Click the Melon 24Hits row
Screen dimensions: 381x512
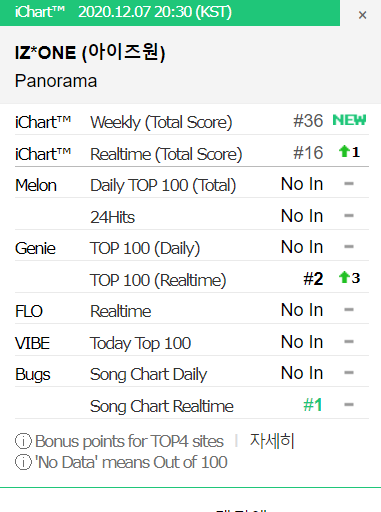tap(192, 215)
